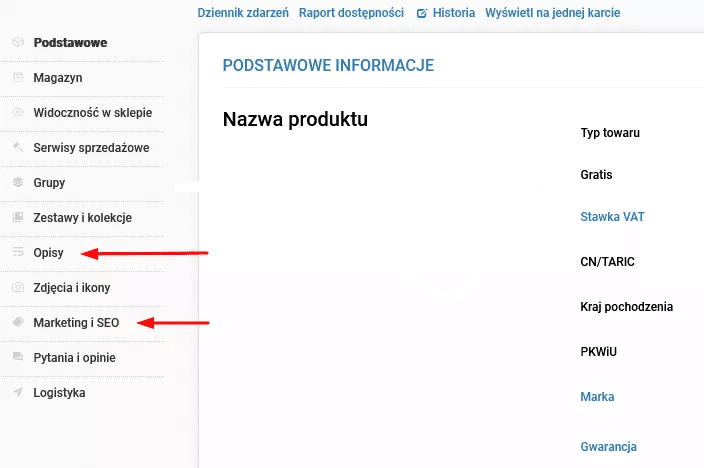Click the Marka link

pos(597,397)
